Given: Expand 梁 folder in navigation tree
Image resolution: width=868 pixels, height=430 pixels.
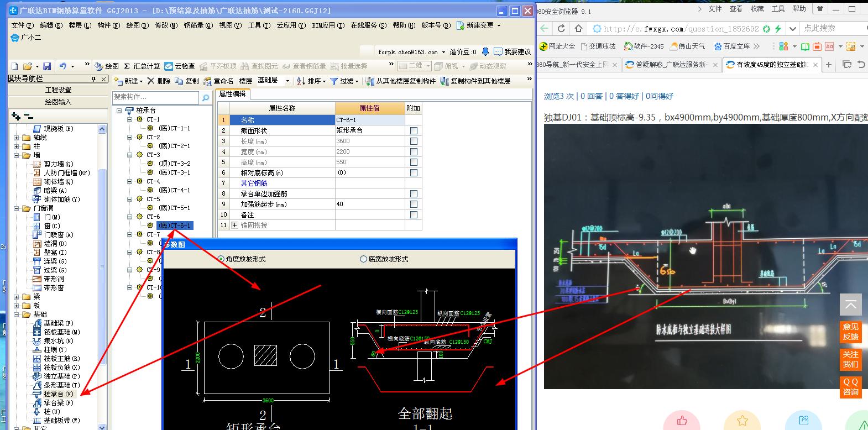Looking at the screenshot, I should (x=17, y=297).
